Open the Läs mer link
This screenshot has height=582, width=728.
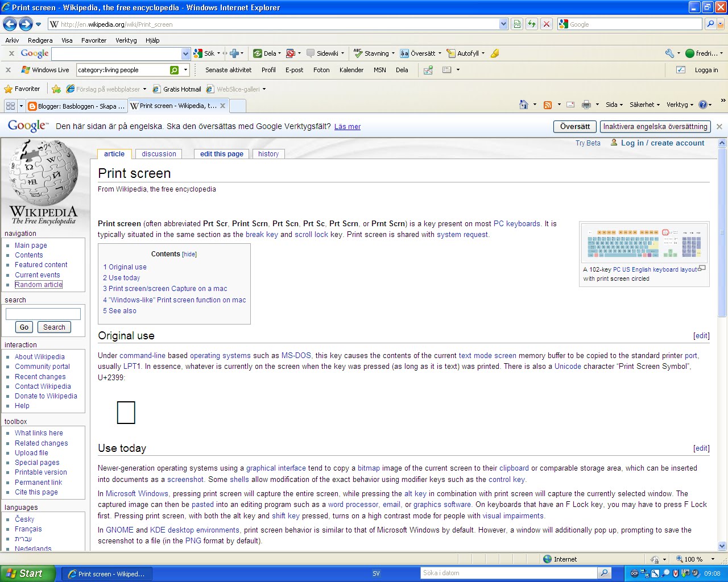point(348,127)
